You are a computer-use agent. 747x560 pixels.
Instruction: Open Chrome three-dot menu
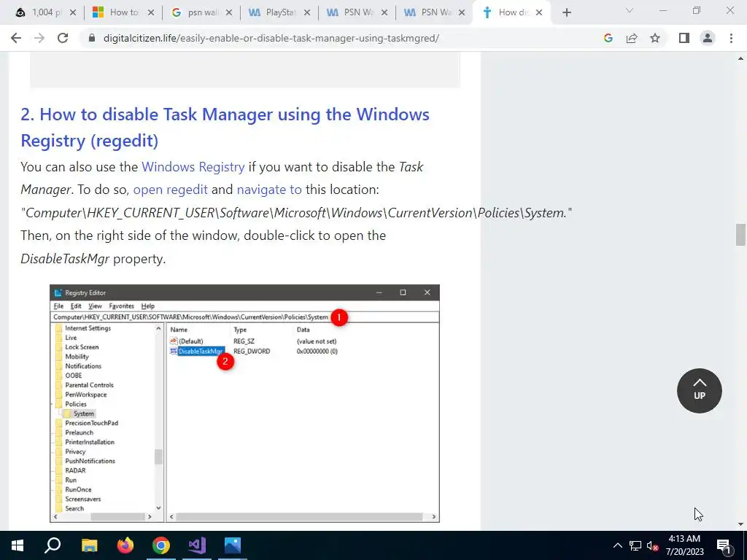pyautogui.click(x=731, y=38)
